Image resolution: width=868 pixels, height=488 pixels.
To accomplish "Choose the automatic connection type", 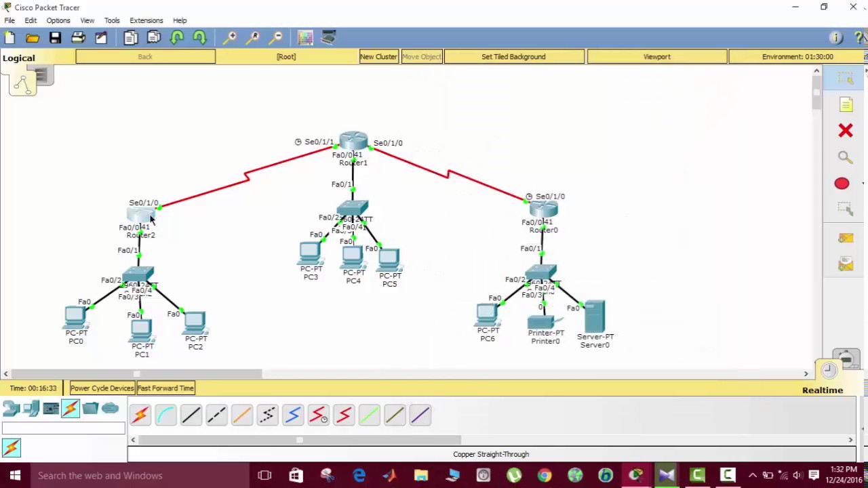I will point(140,415).
